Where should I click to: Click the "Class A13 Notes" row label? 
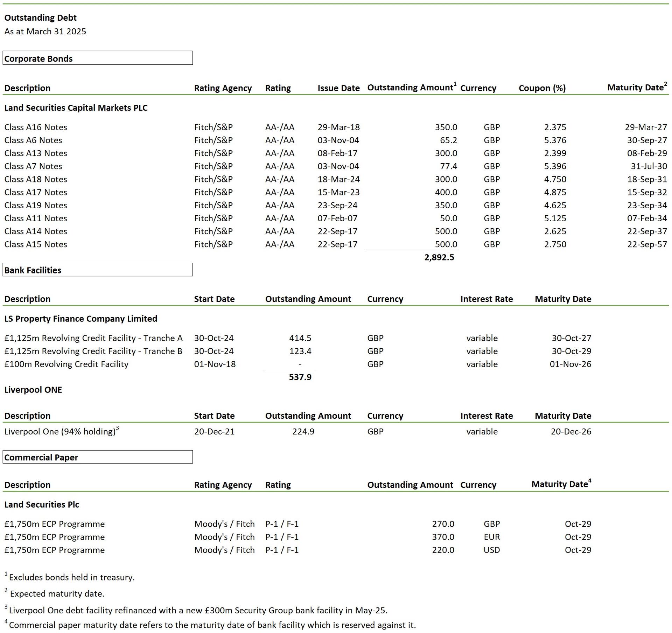pos(36,153)
